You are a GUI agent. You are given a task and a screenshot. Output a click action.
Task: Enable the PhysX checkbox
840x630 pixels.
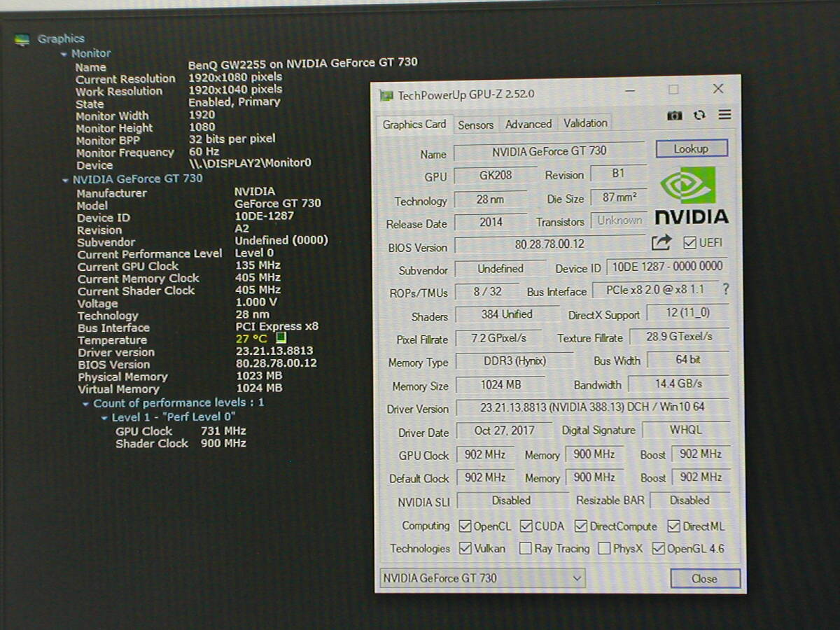click(604, 549)
